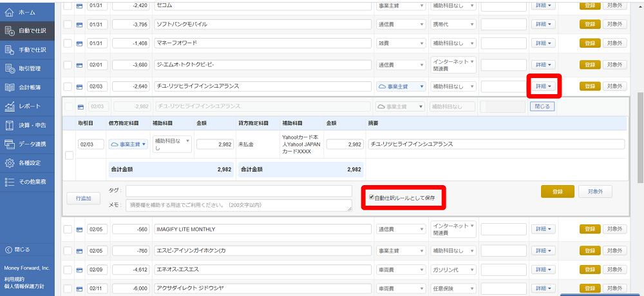Viewport: 644px width, 296px height.
Task: Tick the checkbox for the セコム row
Action: coord(68,6)
